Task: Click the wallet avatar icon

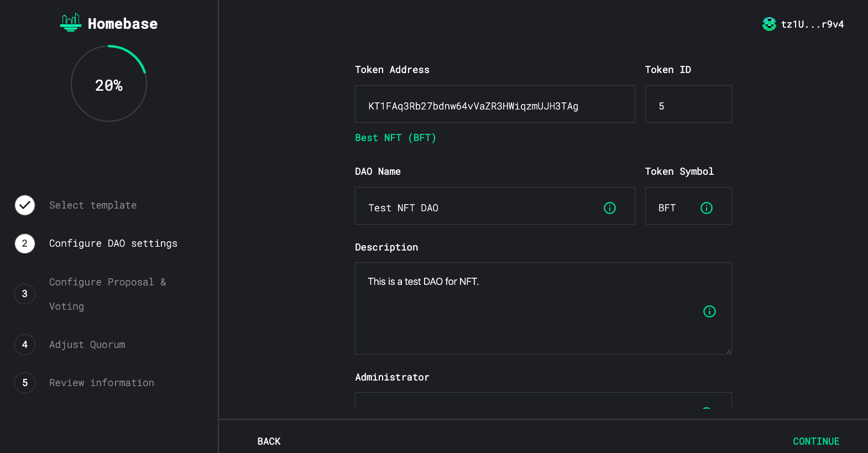Action: (x=769, y=24)
